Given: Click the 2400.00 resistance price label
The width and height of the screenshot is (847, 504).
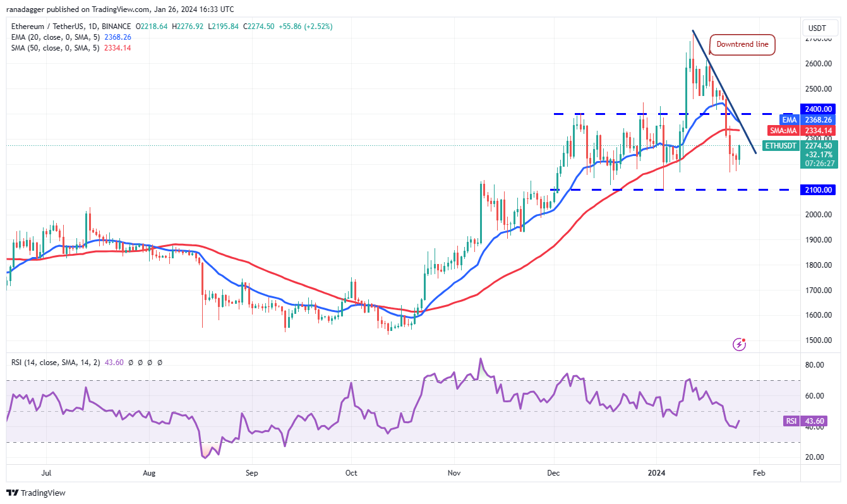Looking at the screenshot, I should pyautogui.click(x=818, y=109).
